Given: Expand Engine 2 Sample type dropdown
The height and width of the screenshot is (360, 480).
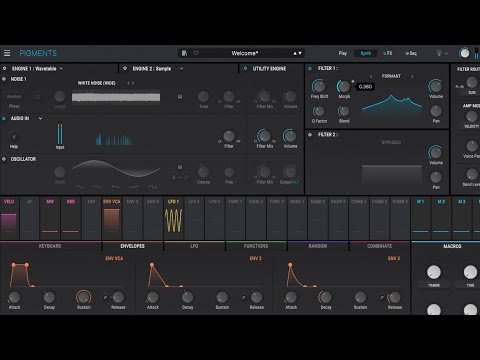Looking at the screenshot, I should pyautogui.click(x=182, y=68).
